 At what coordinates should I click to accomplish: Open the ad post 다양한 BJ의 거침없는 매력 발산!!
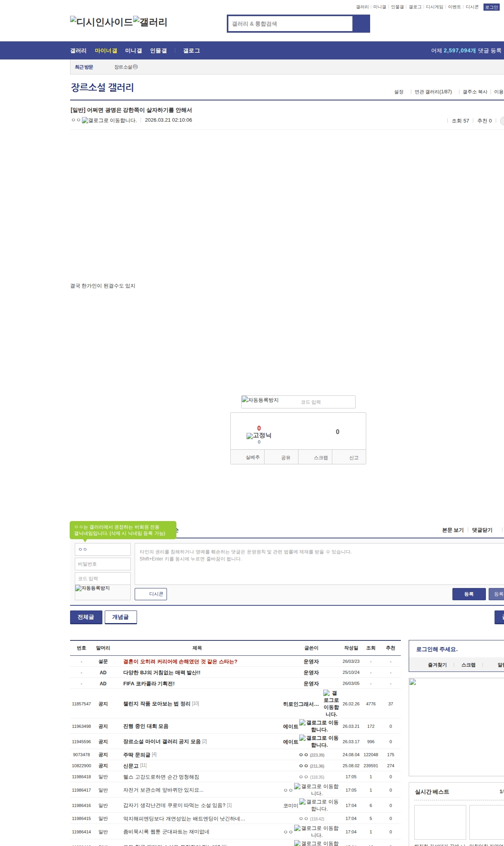click(x=162, y=673)
